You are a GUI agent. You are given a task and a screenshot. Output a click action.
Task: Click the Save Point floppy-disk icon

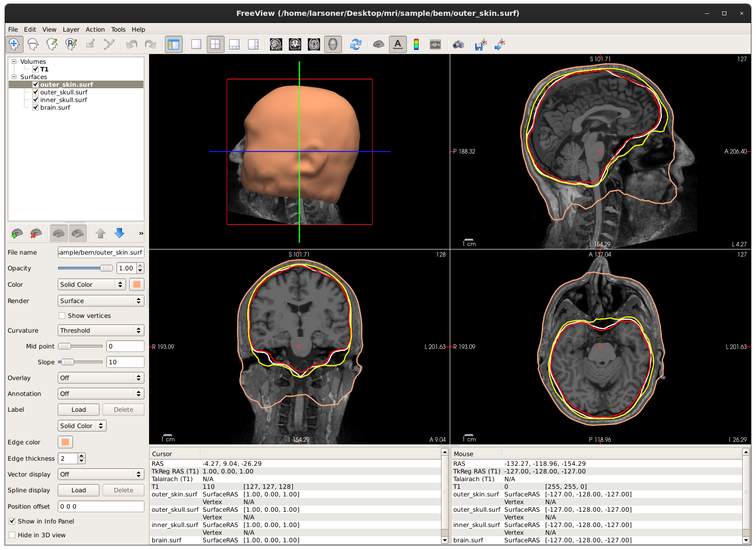[481, 44]
